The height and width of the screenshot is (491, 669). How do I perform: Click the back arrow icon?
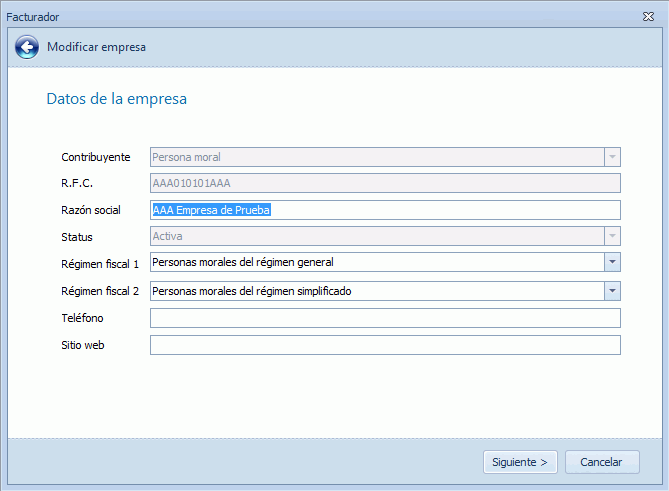coord(27,47)
